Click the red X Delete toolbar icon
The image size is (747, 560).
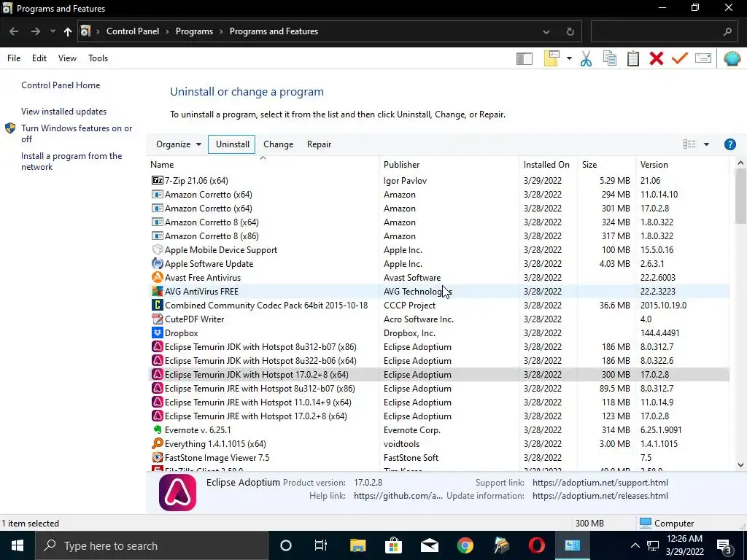(657, 58)
